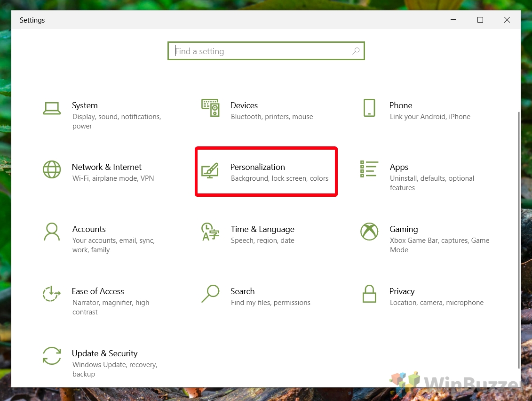Open the Privacy padlock icon
This screenshot has height=401, width=532.
[369, 294]
